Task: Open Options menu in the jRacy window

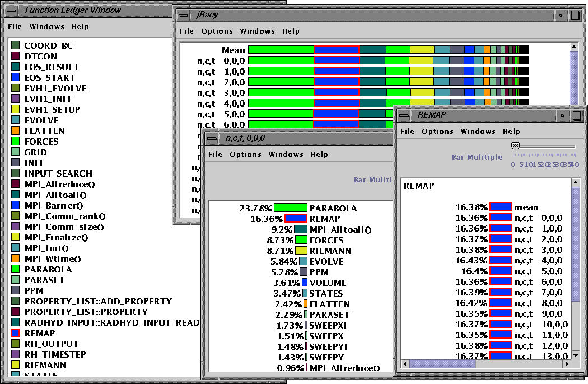Action: pos(217,31)
